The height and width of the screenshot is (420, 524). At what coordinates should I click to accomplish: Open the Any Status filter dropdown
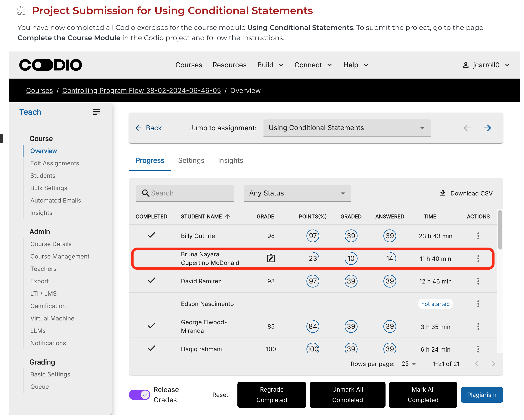[297, 193]
